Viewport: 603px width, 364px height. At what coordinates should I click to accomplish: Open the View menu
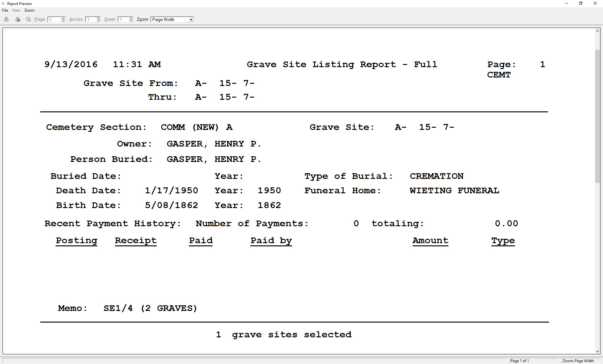click(x=16, y=10)
